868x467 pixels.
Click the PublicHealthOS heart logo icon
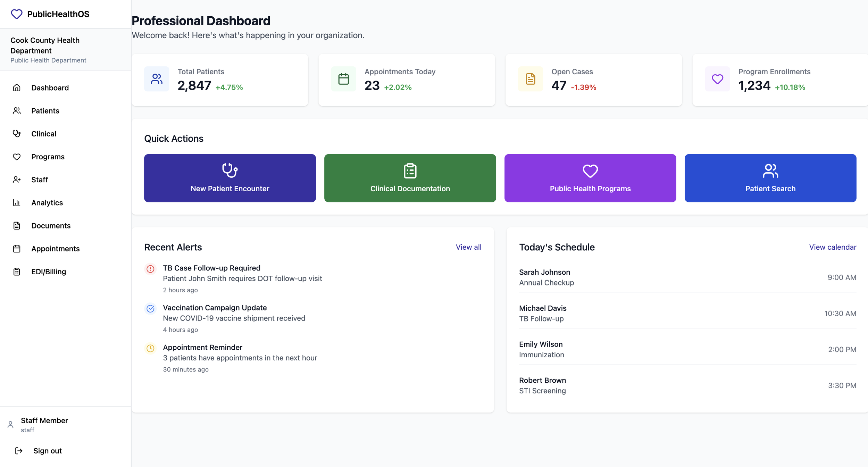coord(16,14)
